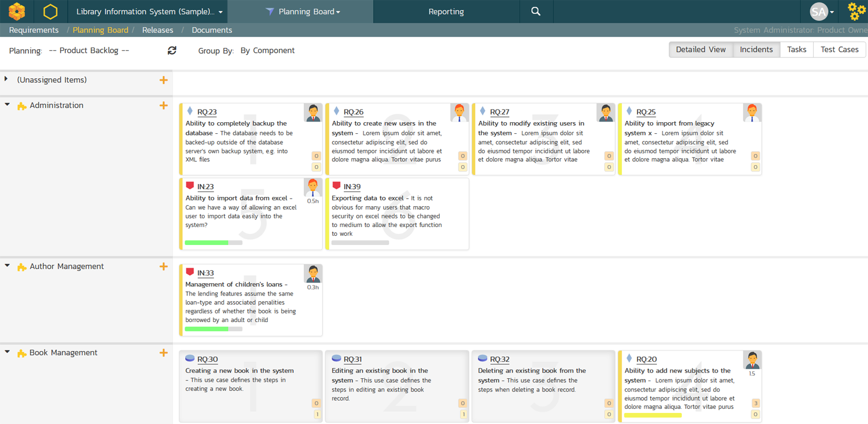
Task: Open requirement RQ:23 link
Action: 207,112
